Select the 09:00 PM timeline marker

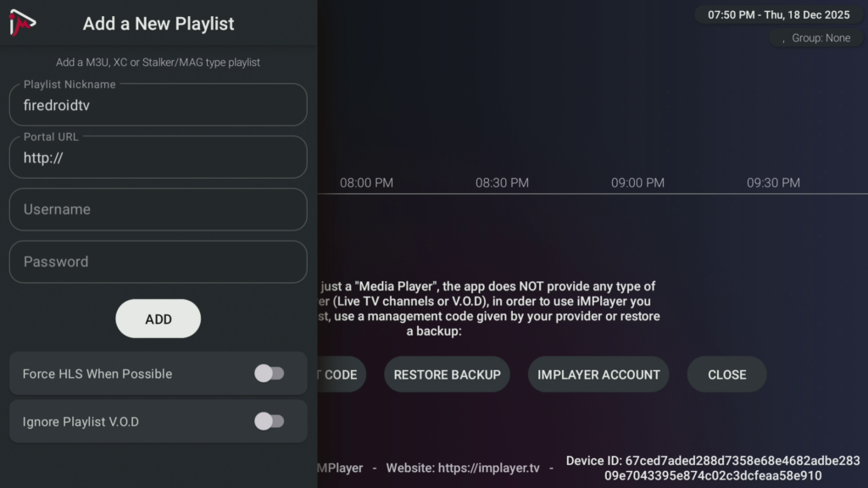coord(637,183)
